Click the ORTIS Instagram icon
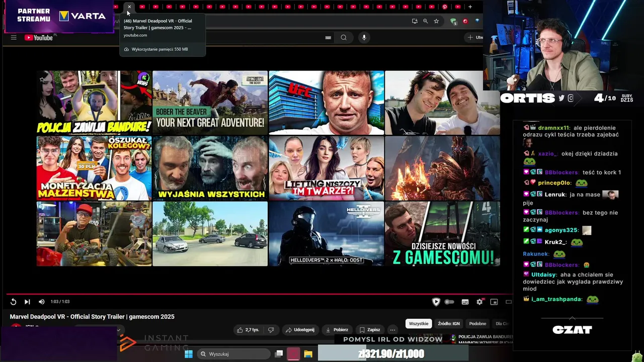The image size is (644, 362). coord(571,99)
